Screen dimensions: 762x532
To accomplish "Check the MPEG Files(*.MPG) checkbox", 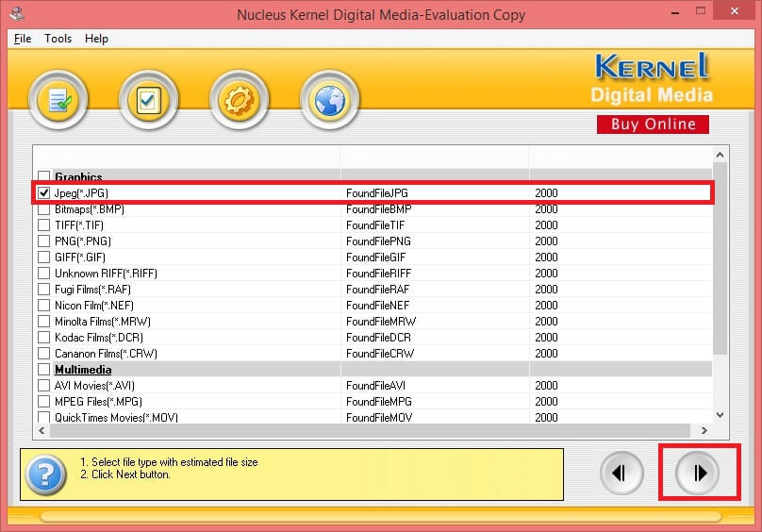I will point(43,402).
